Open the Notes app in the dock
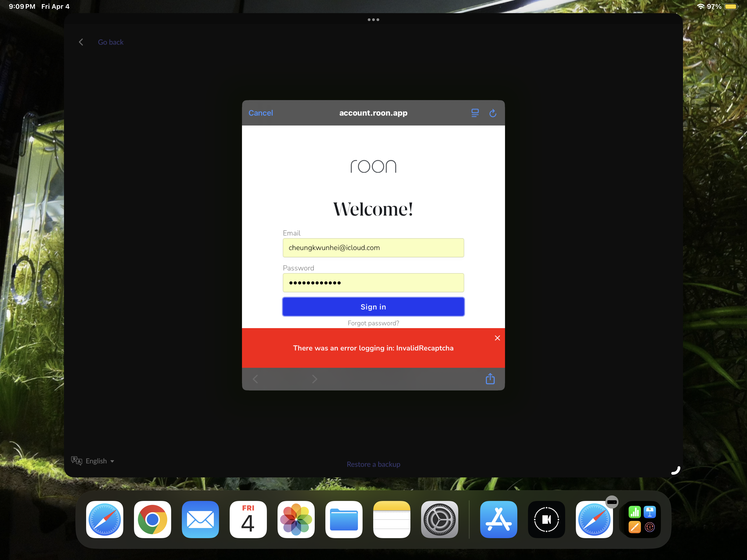This screenshot has width=747, height=560. (392, 520)
